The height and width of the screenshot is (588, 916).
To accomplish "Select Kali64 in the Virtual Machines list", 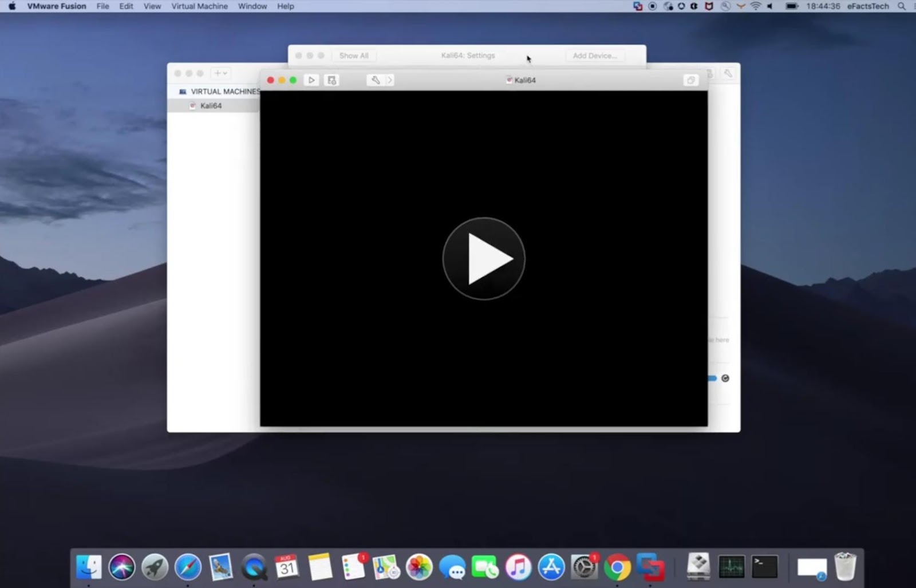I will click(213, 106).
